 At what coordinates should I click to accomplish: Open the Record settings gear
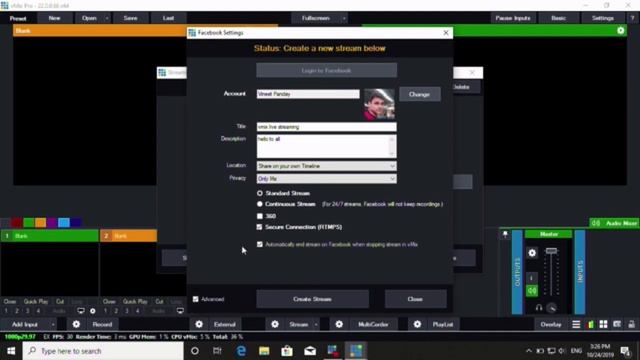[76, 324]
